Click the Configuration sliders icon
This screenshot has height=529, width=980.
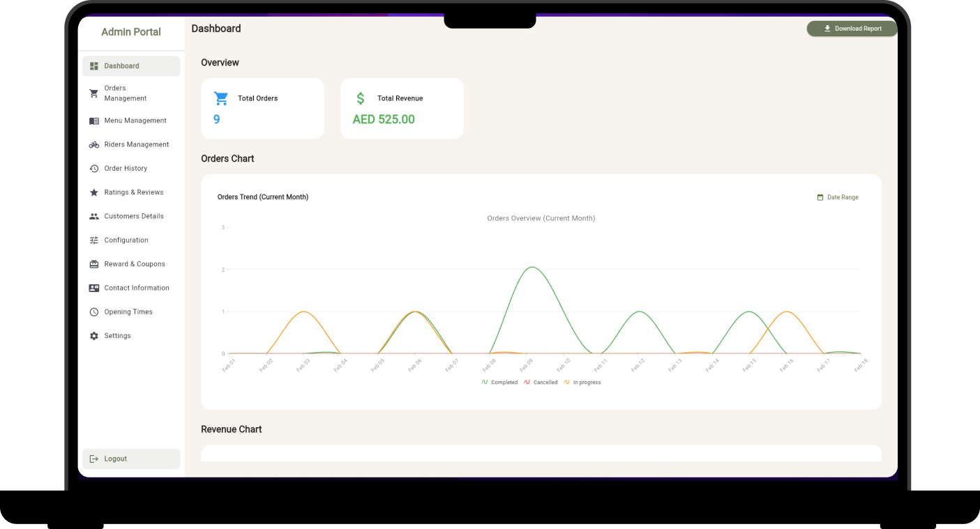coord(94,240)
